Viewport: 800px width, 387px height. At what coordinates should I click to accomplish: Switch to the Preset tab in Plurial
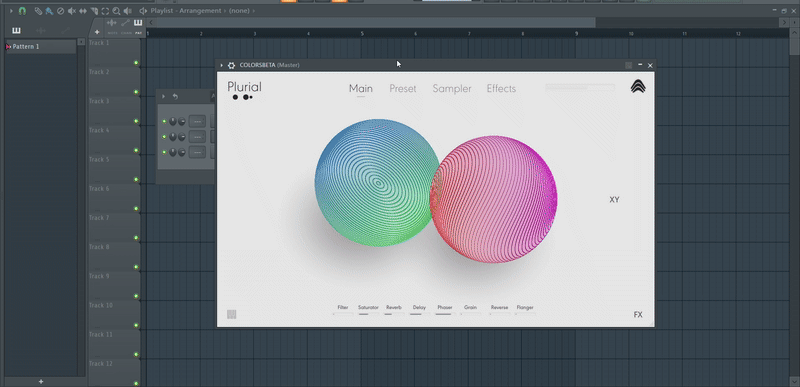(x=403, y=89)
